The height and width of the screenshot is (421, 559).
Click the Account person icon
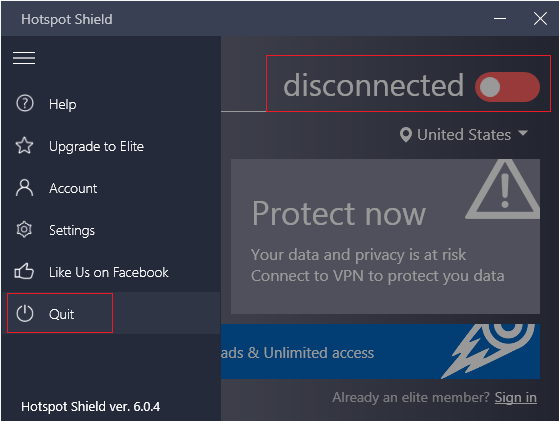click(24, 188)
